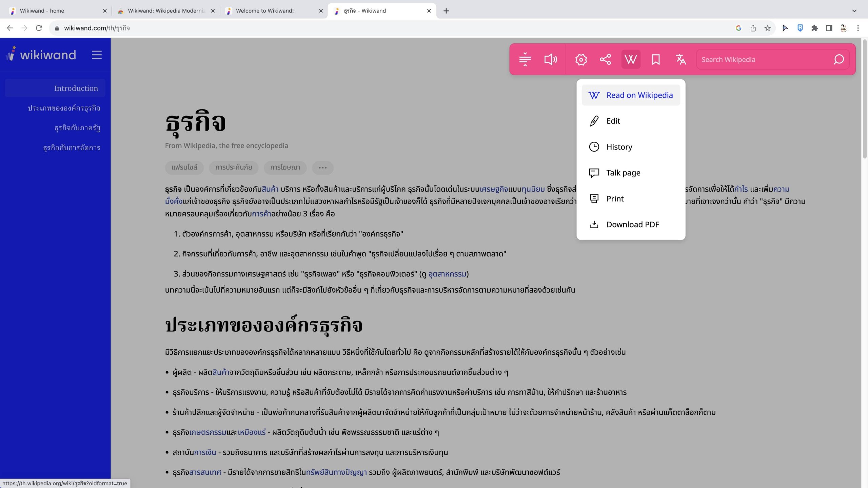Open the อุตสาหกรรม hyperlink
This screenshot has height=488, width=868.
point(447,274)
